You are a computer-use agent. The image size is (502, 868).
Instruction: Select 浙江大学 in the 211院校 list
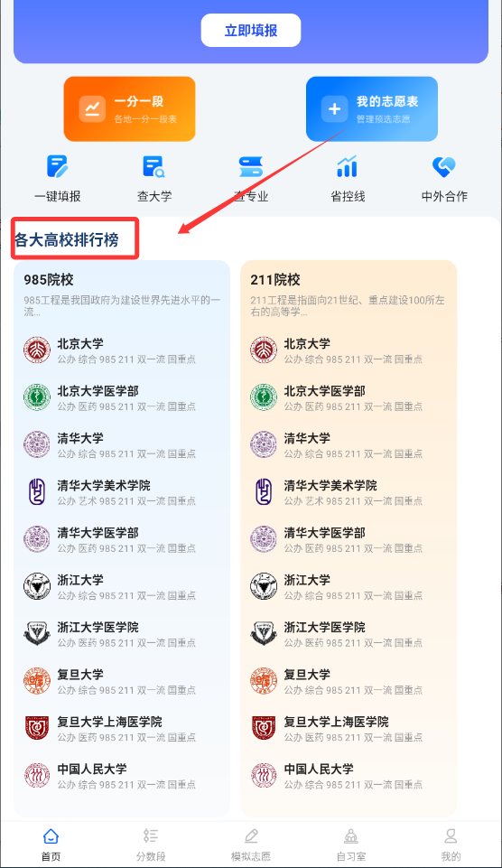(338, 587)
